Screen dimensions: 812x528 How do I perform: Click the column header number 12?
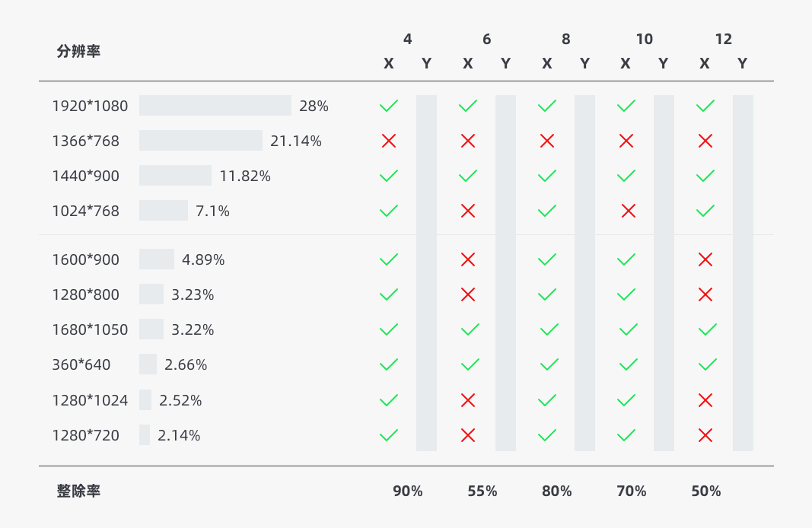(724, 40)
